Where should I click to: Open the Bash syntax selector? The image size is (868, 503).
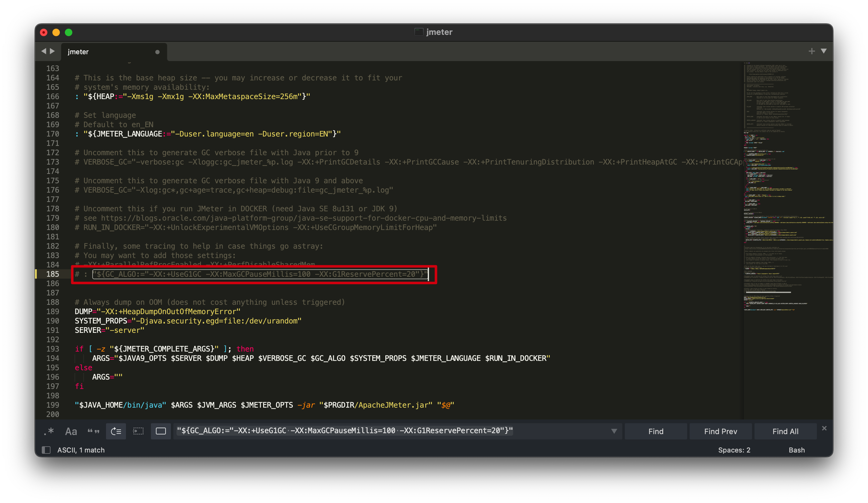(x=797, y=450)
